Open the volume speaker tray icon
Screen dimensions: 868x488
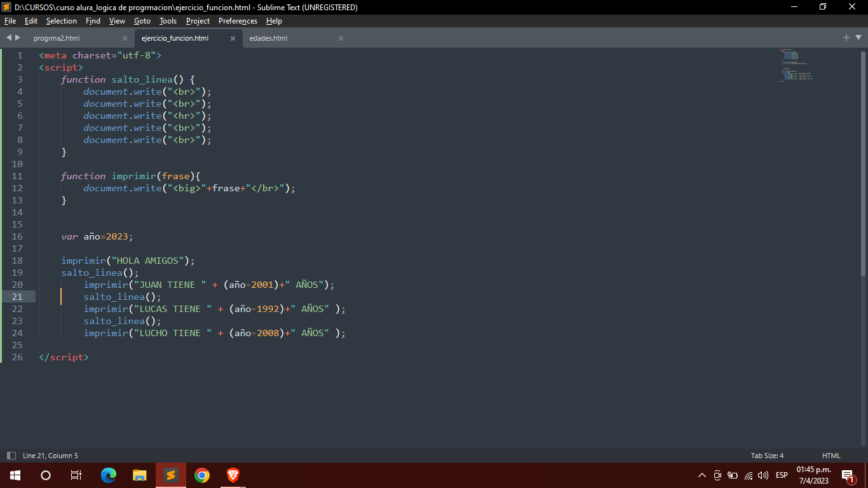click(x=763, y=475)
